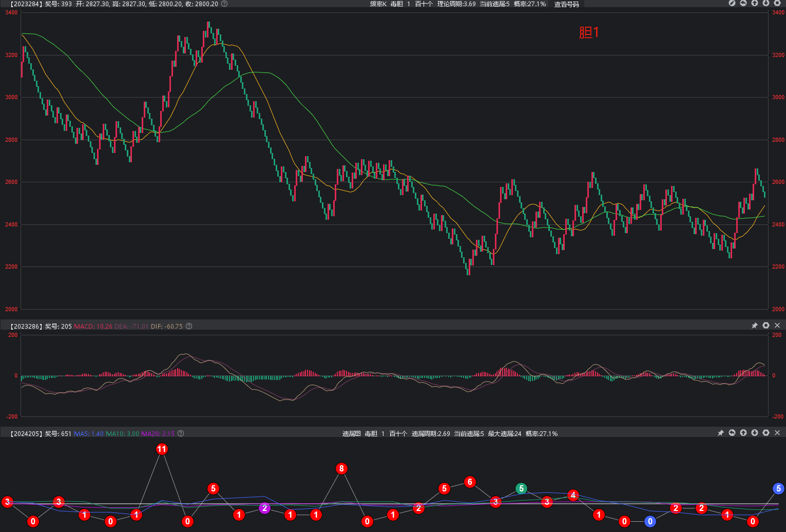
Task: Click the pencil edit icon in top K-line panel
Action: coord(732,3)
